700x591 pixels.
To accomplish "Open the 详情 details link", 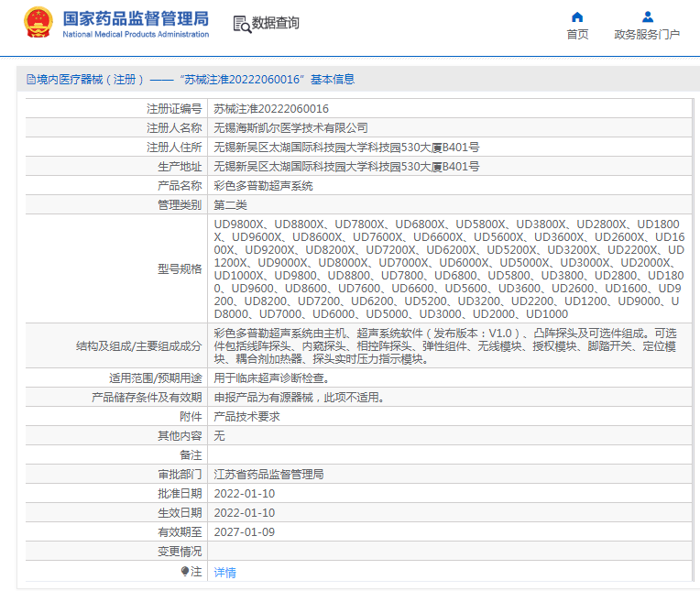I will [x=225, y=573].
